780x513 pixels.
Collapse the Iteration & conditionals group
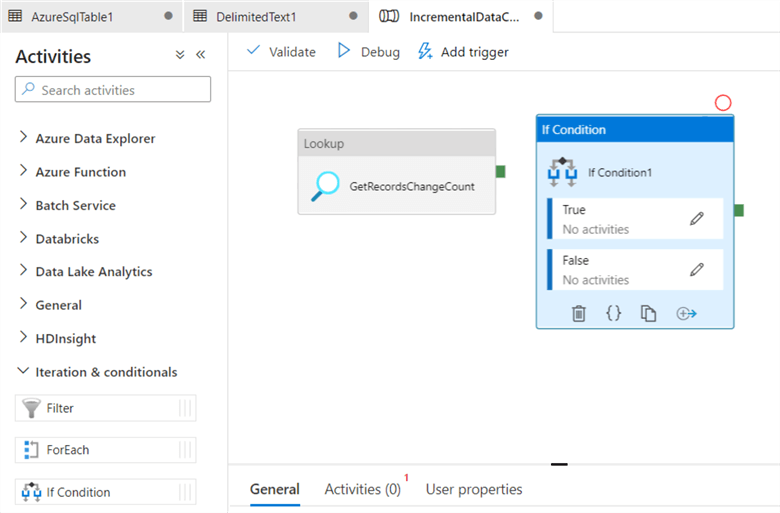(x=98, y=372)
